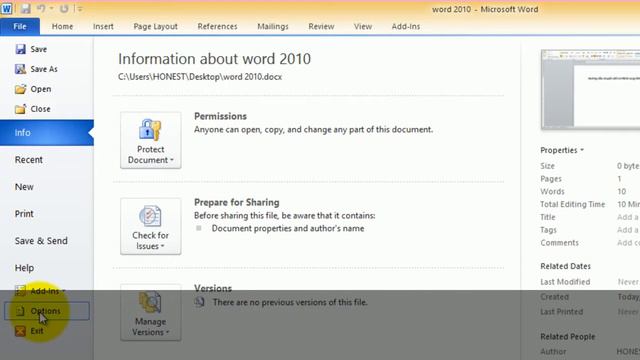Click the document preview thumbnail
640x360 pixels.
[591, 89]
